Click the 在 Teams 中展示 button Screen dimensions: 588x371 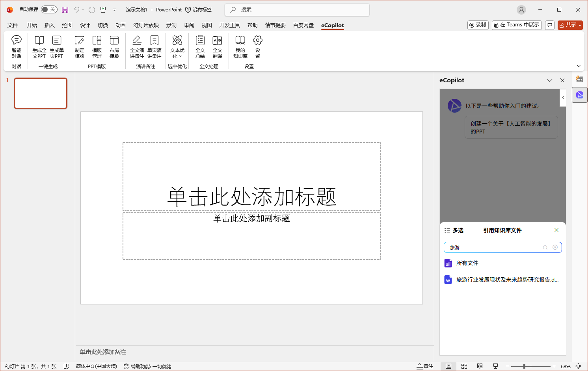(x=516, y=25)
